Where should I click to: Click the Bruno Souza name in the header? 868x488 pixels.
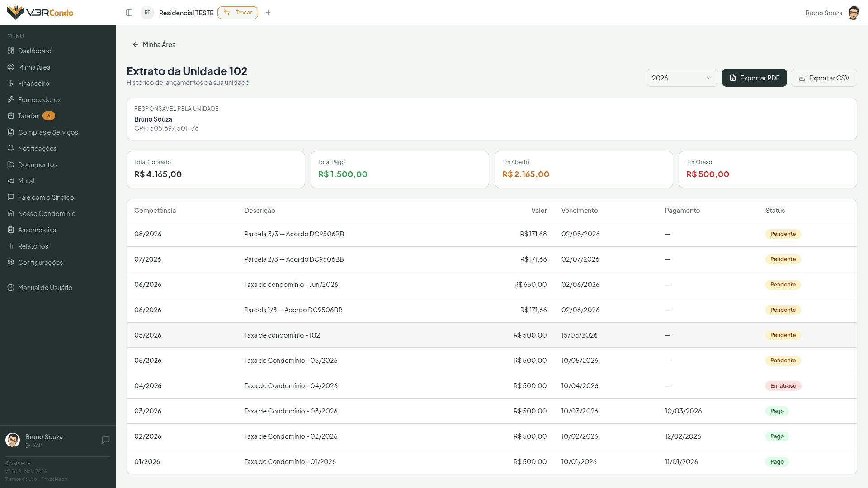pos(824,13)
